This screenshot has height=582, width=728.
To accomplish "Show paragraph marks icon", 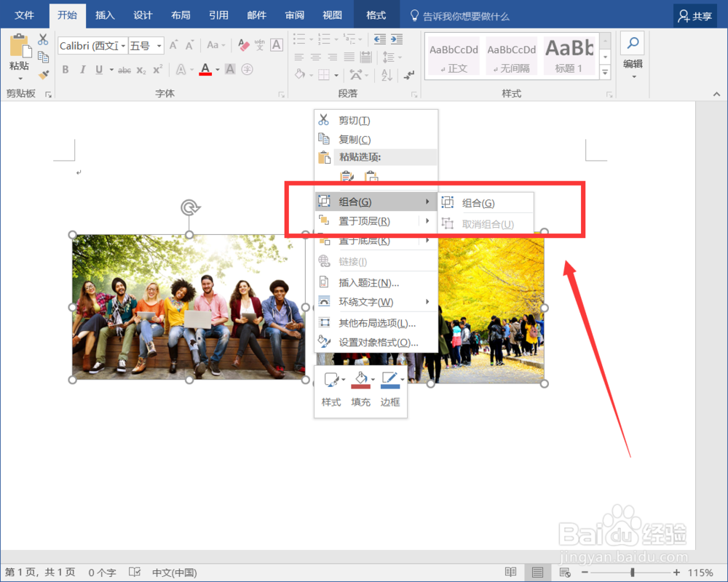I will 408,75.
